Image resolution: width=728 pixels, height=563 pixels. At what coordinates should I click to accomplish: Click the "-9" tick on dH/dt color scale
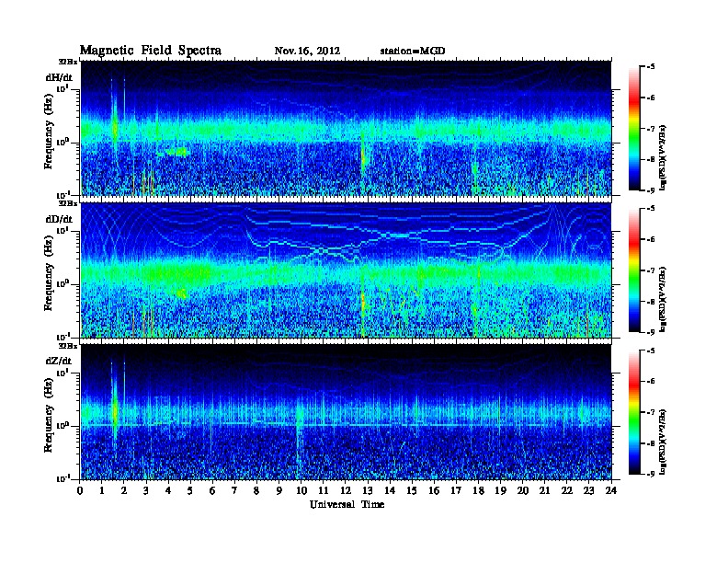coord(651,190)
